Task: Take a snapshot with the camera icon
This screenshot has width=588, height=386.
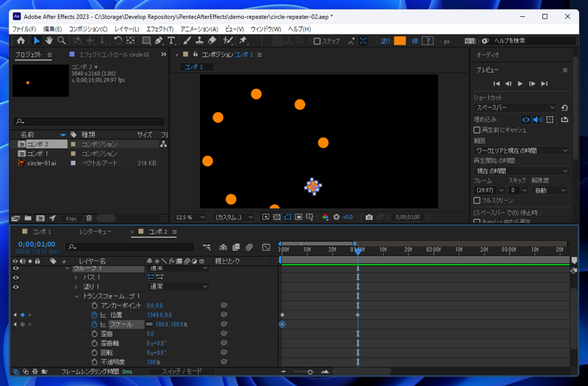Action: click(x=369, y=218)
